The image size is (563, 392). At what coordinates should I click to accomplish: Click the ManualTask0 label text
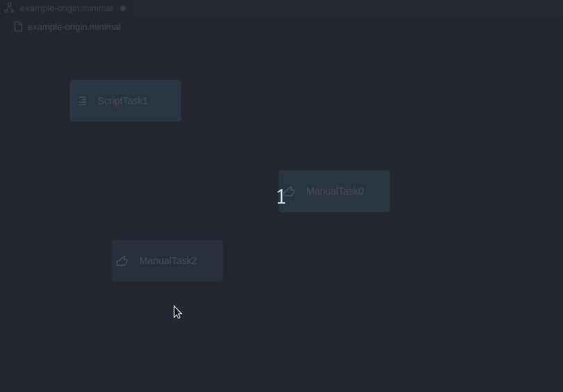click(x=335, y=191)
